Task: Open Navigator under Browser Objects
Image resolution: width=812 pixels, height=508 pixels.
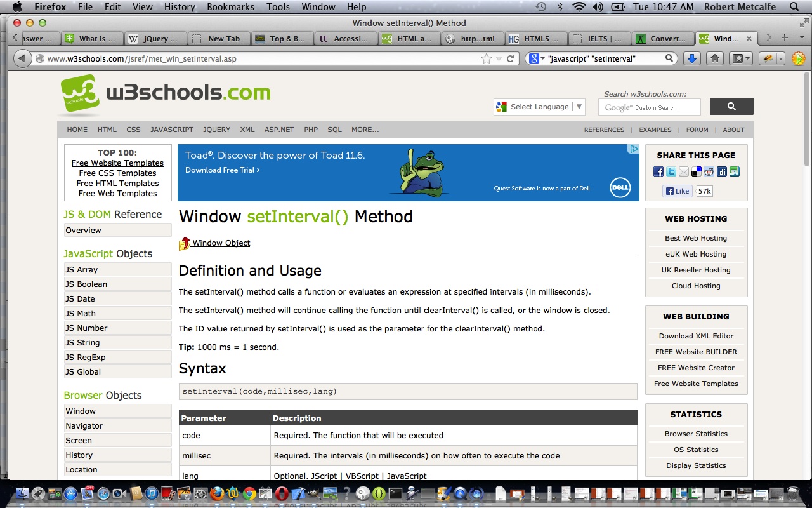Action: coord(117,426)
